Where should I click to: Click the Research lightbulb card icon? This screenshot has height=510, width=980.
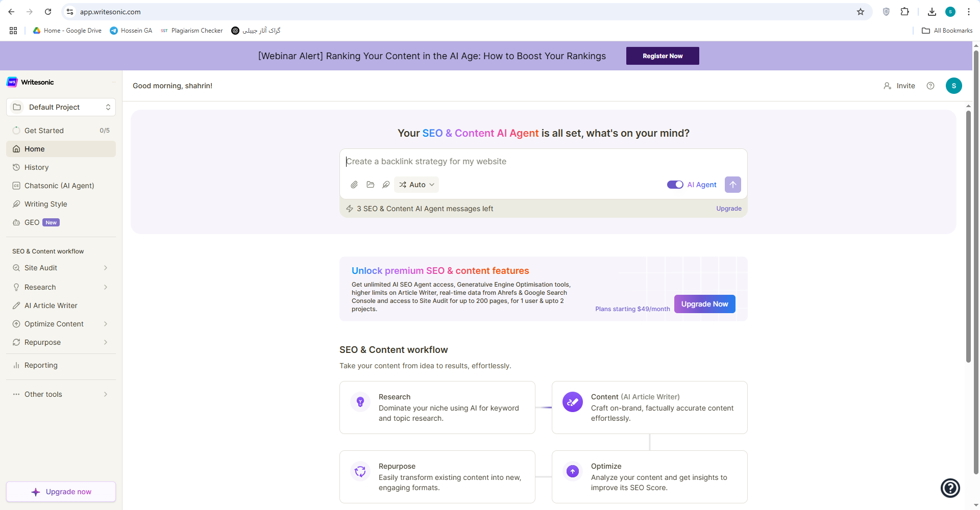click(x=360, y=402)
